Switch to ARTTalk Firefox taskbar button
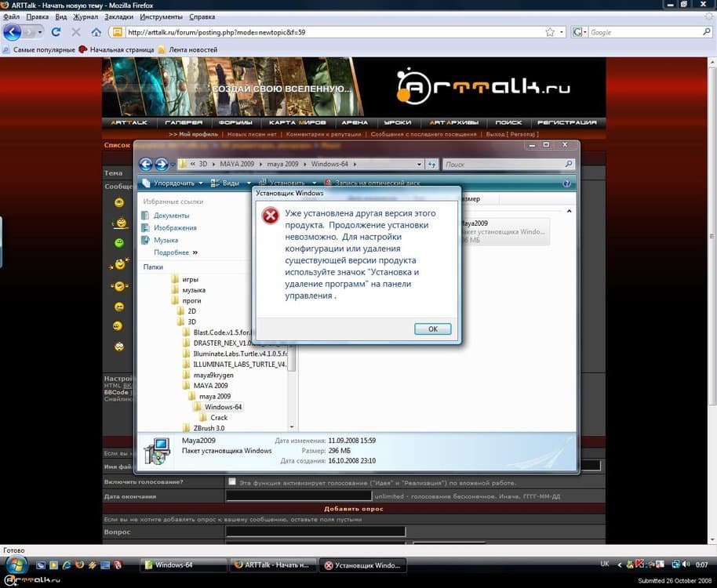Image resolution: width=717 pixels, height=588 pixels. 272,565
